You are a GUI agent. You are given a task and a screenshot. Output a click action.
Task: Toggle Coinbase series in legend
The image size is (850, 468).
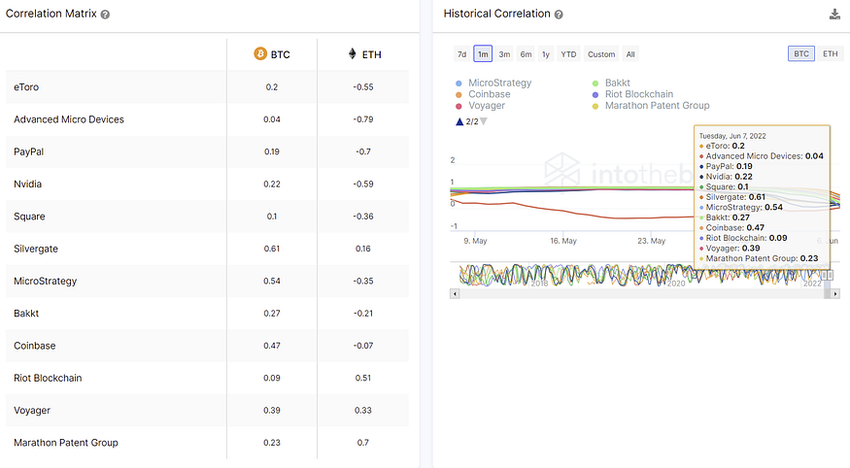[x=483, y=94]
